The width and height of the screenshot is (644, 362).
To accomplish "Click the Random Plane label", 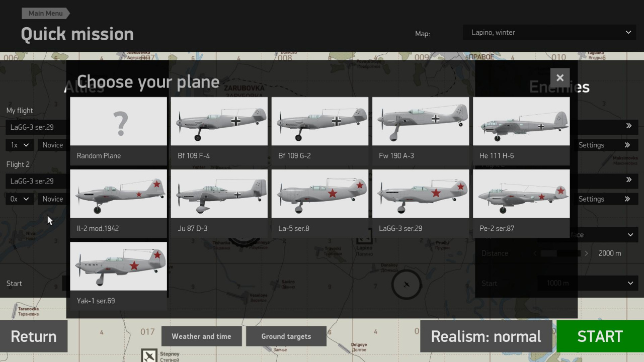I will (x=99, y=156).
